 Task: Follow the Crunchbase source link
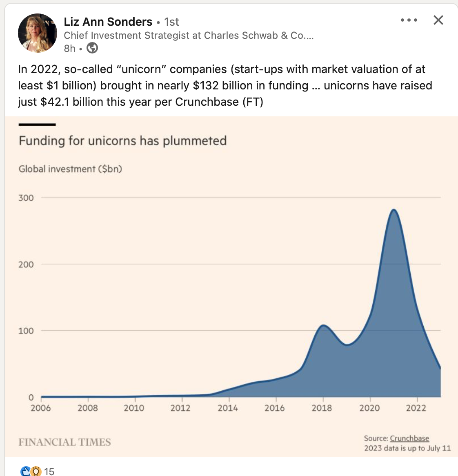(x=409, y=438)
